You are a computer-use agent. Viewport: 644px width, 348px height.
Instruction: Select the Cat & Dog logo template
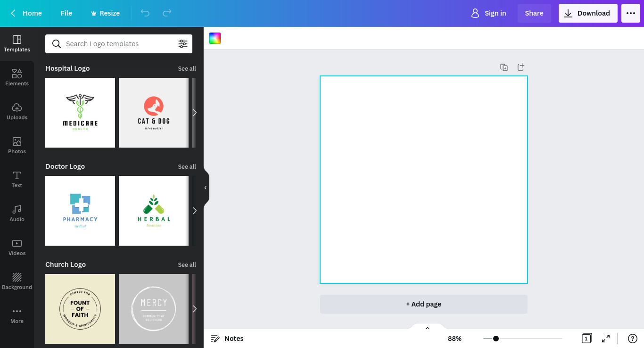(154, 113)
